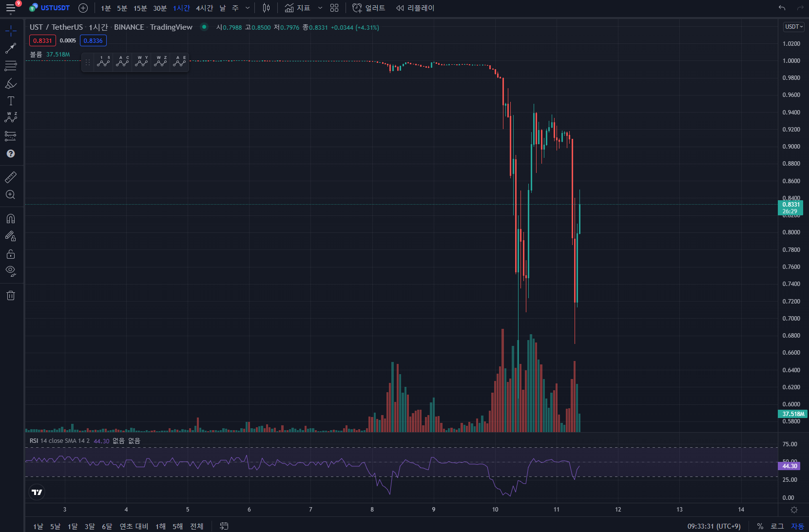Expand the time interval dropdown arrow
The image size is (809, 532).
pos(248,8)
